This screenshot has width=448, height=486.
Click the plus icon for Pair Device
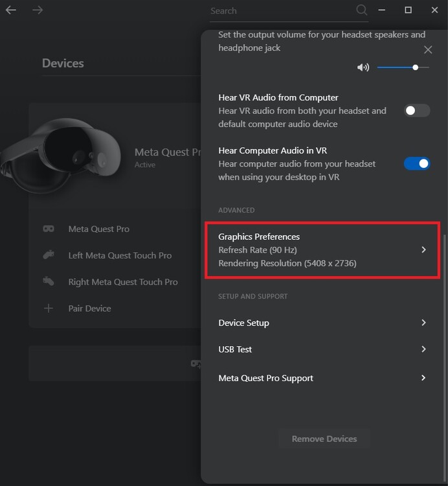click(x=49, y=308)
